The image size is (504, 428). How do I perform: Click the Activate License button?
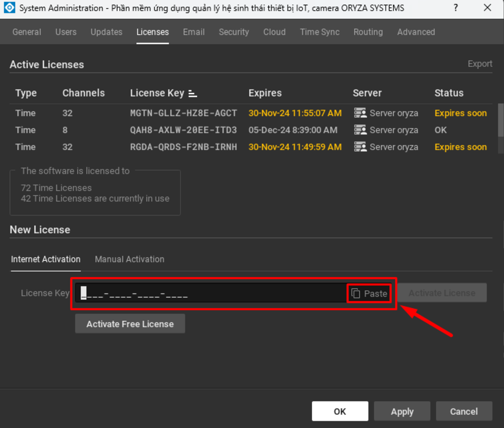(442, 293)
